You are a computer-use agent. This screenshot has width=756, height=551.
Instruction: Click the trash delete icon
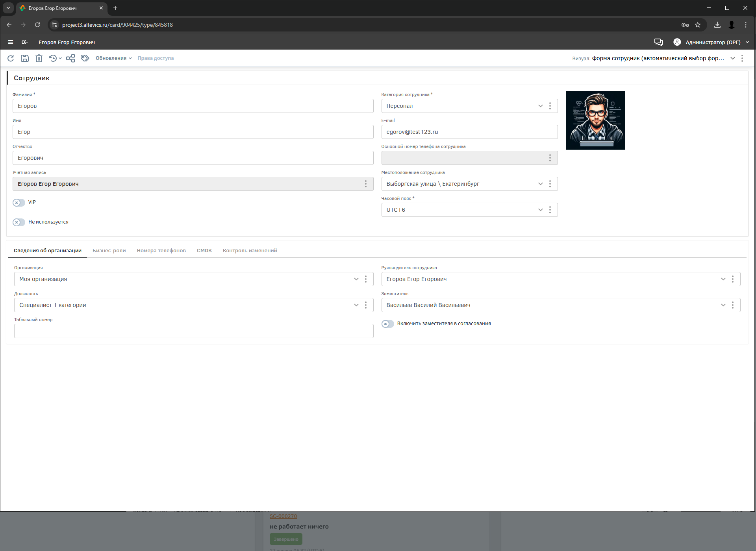[39, 58]
